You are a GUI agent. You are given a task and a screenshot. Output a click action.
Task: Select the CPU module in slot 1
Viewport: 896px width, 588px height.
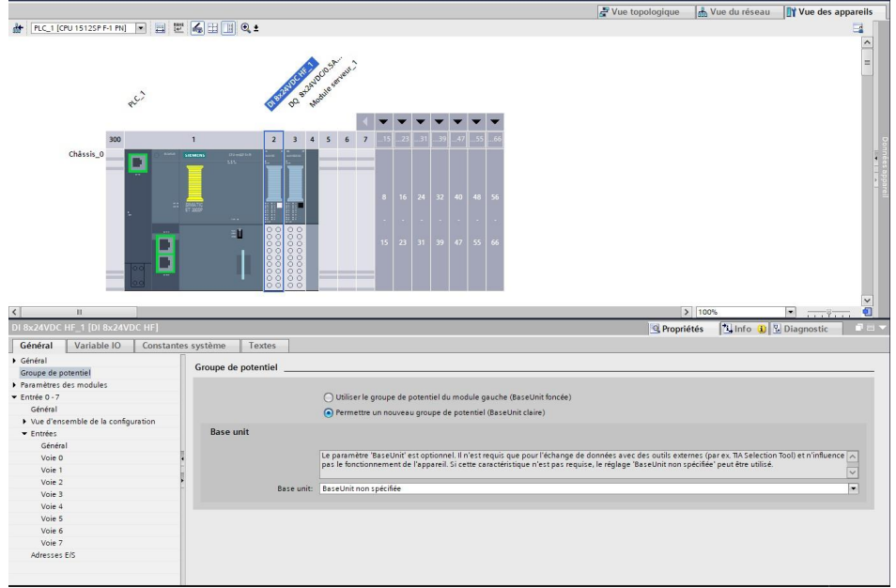point(193,220)
